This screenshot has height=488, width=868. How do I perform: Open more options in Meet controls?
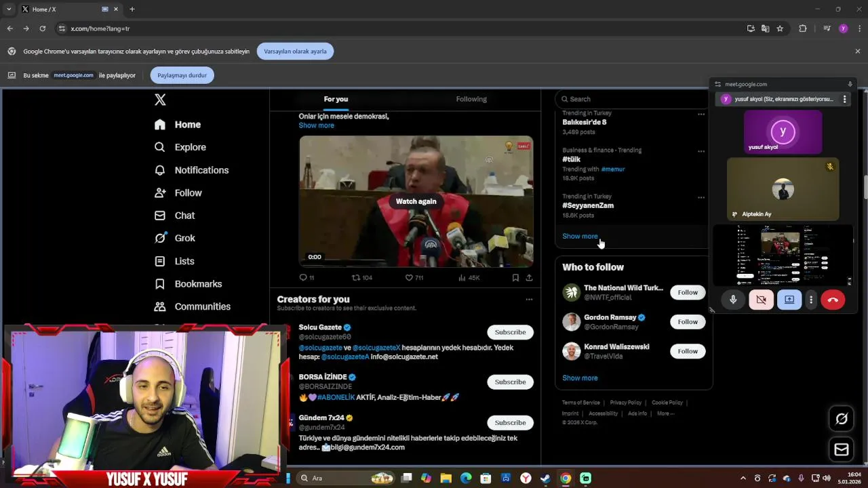[x=811, y=300]
